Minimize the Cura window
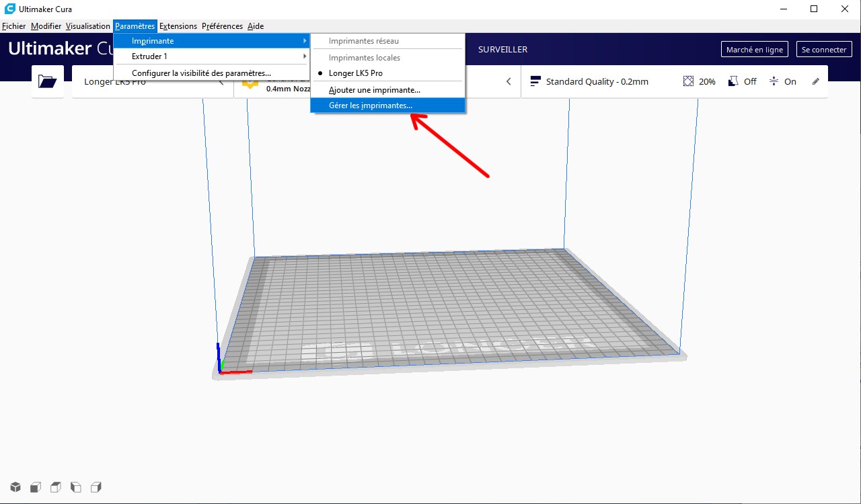The height and width of the screenshot is (504, 861). pyautogui.click(x=783, y=9)
